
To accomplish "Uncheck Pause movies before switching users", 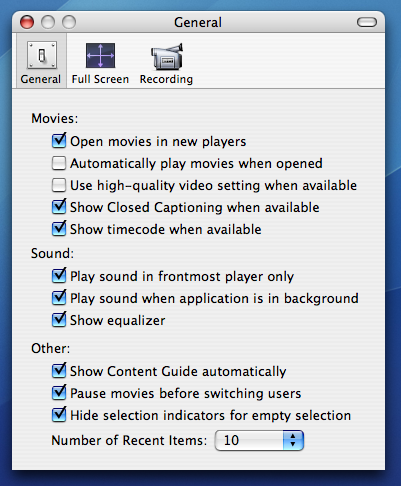I will point(59,393).
